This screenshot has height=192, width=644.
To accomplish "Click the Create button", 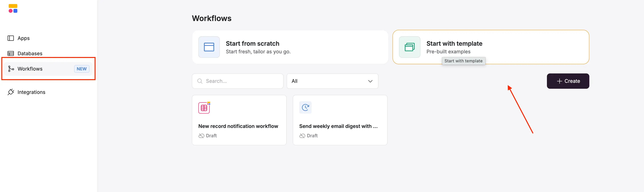I will point(568,81).
